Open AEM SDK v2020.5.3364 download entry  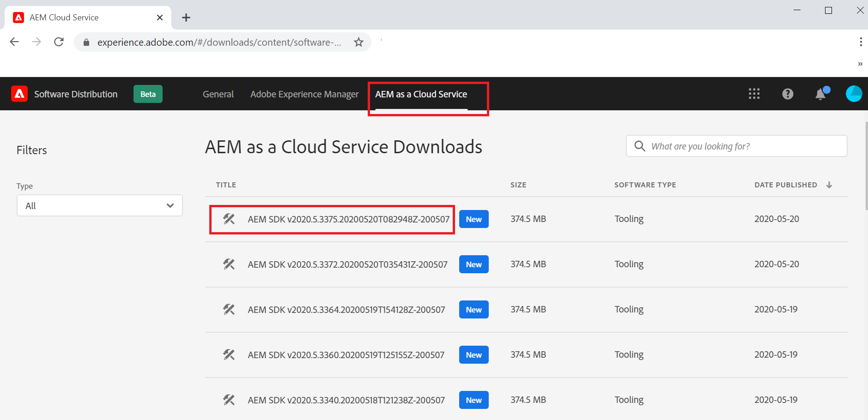346,310
